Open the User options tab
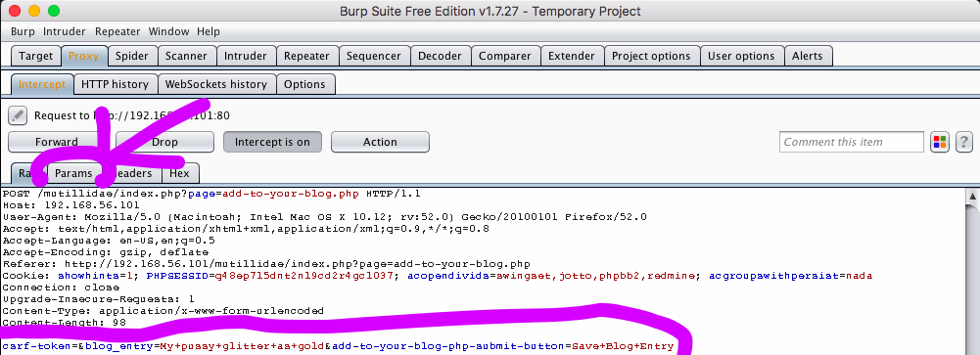The height and width of the screenshot is (355, 980). pos(741,56)
